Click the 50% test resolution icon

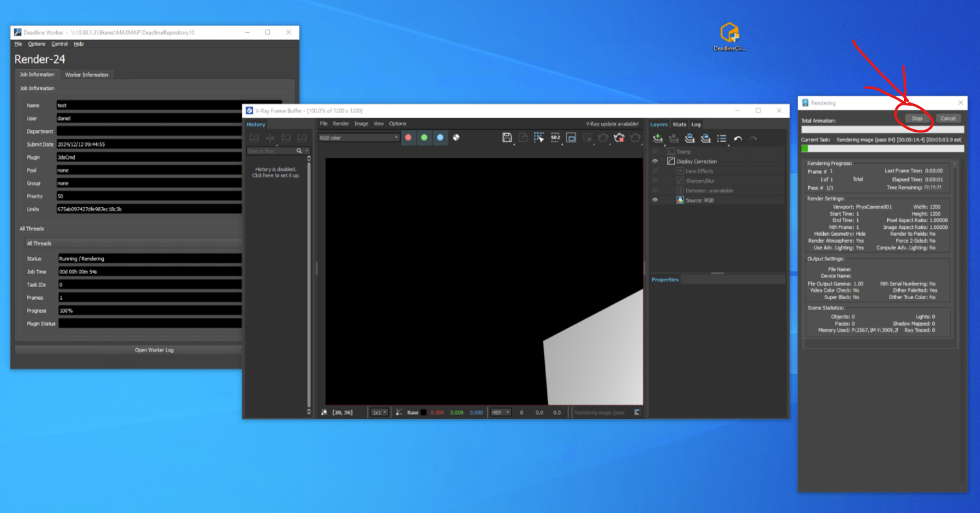pos(555,138)
